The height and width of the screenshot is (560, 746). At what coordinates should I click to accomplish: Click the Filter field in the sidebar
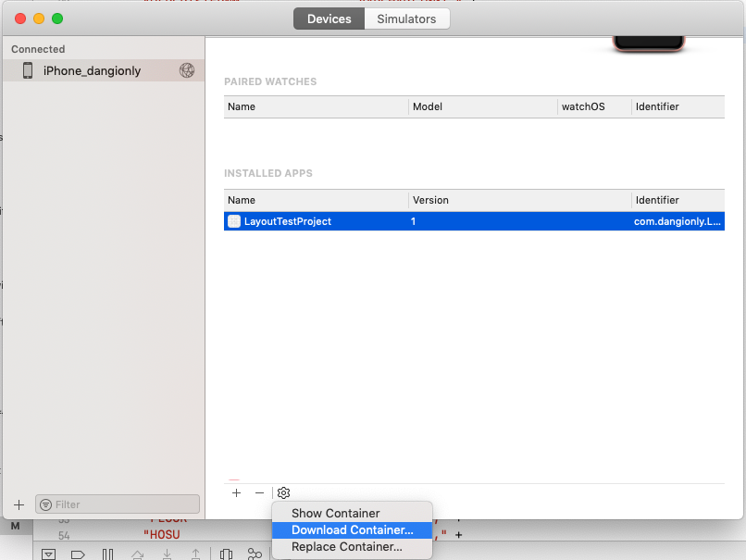pos(118,504)
